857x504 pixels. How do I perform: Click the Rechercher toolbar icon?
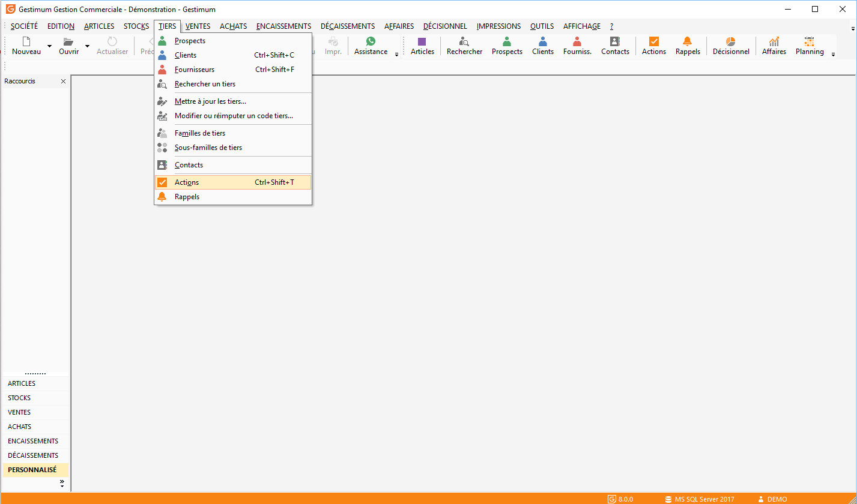[464, 42]
